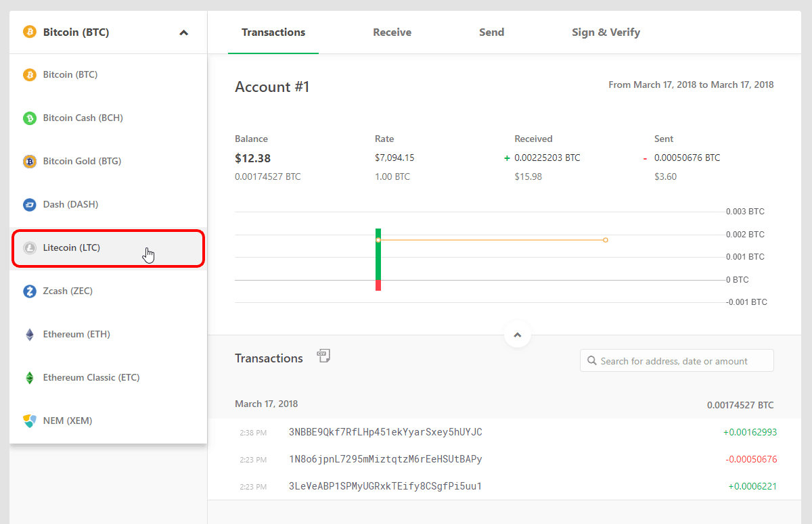812x524 pixels.
Task: Switch to the Receive tab
Action: 392,32
